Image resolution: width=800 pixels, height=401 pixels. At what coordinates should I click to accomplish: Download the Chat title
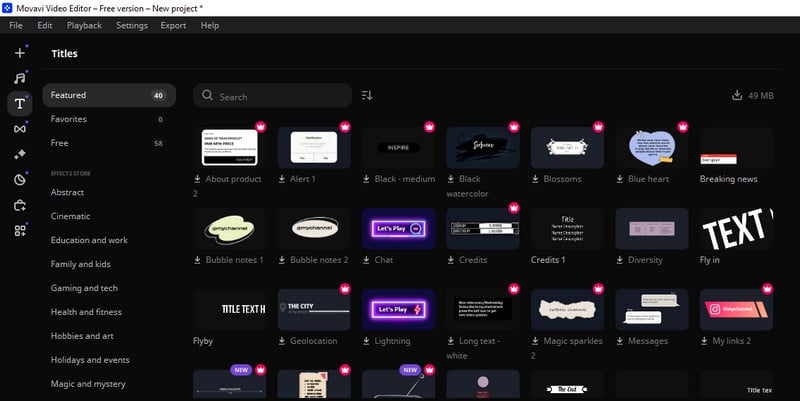[366, 260]
